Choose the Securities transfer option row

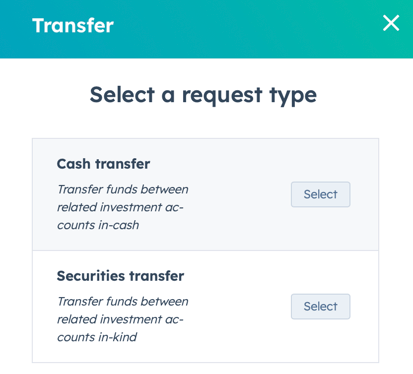click(x=205, y=307)
